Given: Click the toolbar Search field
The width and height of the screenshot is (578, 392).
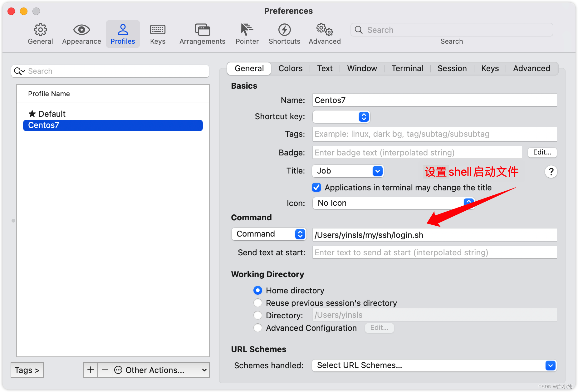Looking at the screenshot, I should [452, 30].
